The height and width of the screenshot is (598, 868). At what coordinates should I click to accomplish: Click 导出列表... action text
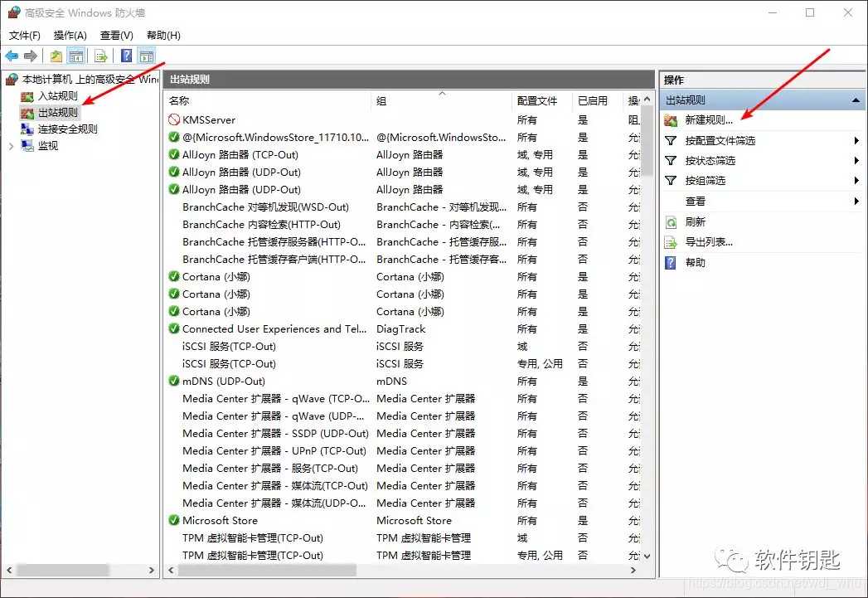pos(709,242)
